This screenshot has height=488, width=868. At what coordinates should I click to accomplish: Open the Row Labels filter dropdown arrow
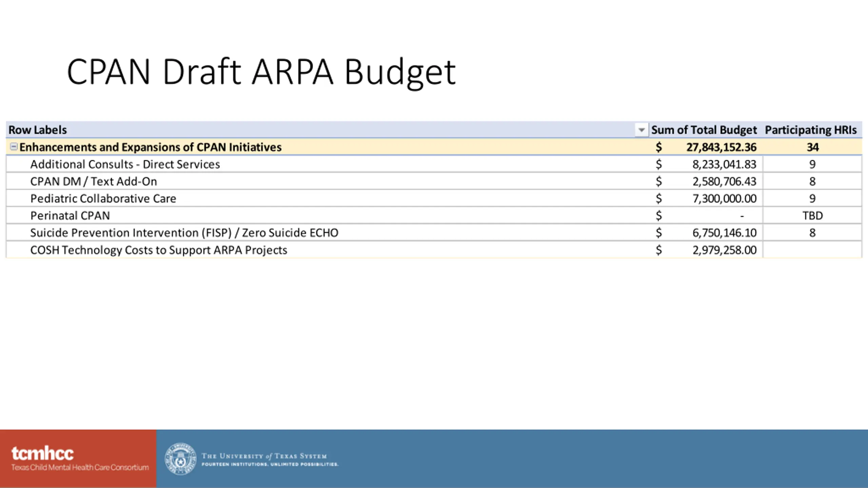(641, 130)
